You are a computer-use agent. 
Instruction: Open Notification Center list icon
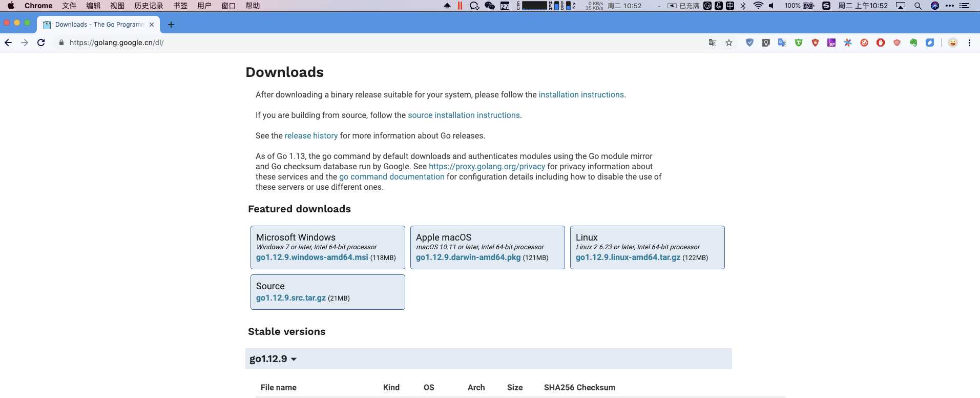(x=964, y=6)
